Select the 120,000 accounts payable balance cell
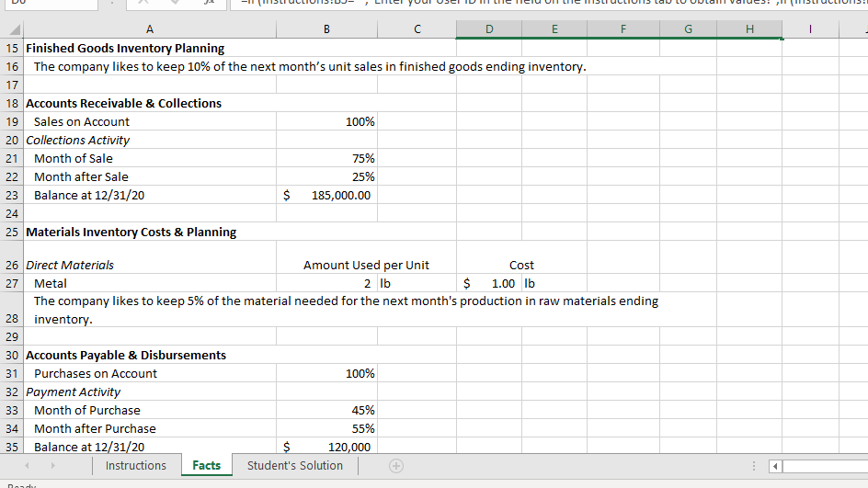Screen dimensions: 868x488 pos(326,447)
